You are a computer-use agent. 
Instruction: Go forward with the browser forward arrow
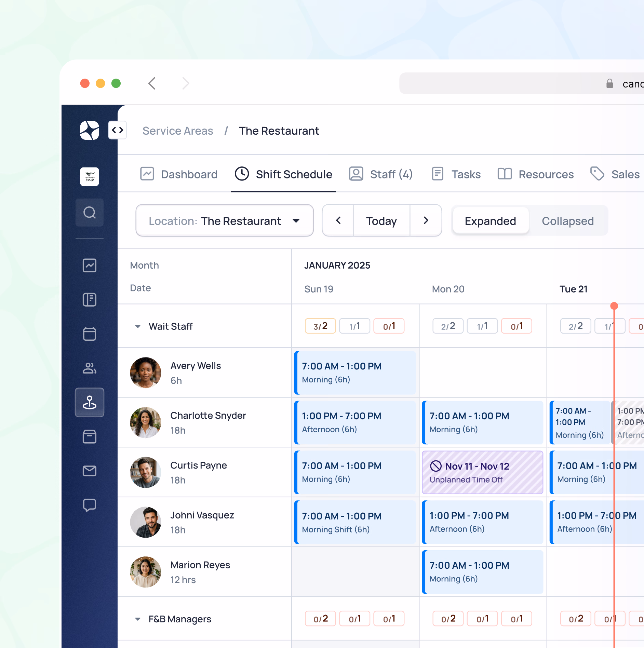(x=186, y=83)
